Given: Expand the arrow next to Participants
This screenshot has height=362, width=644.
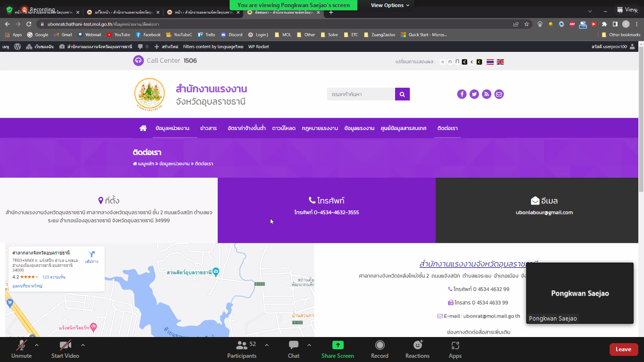Looking at the screenshot, I should coord(267,345).
